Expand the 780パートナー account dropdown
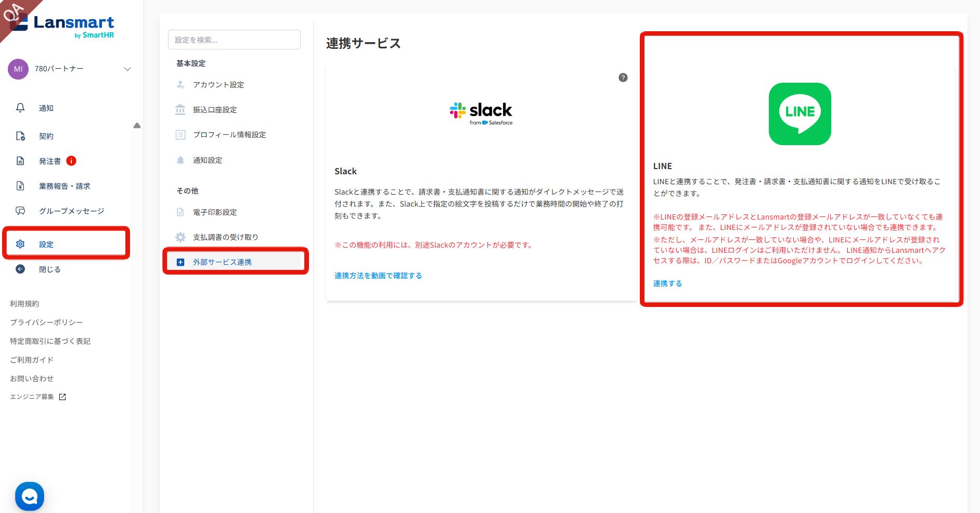This screenshot has height=513, width=980. (x=127, y=69)
